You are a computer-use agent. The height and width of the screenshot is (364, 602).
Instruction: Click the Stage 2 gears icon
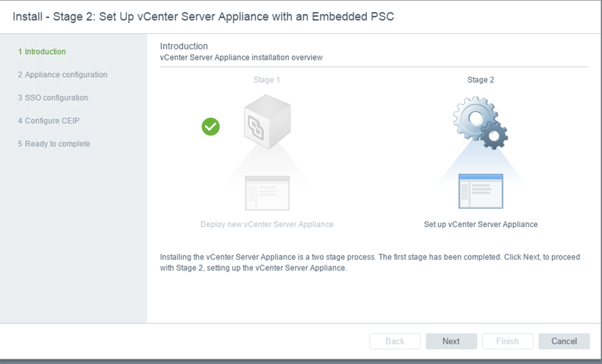(x=481, y=123)
